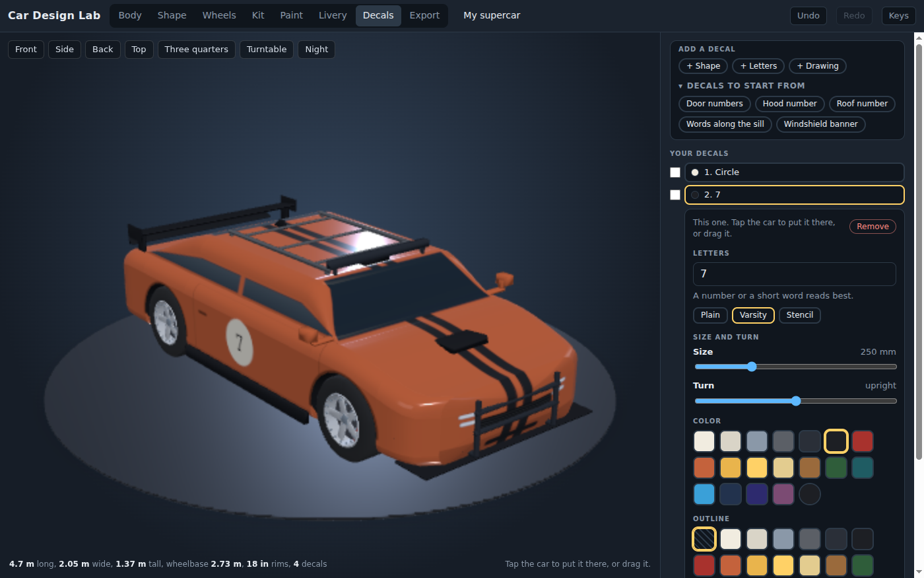Click the Letters text field containing 7

[x=795, y=274]
